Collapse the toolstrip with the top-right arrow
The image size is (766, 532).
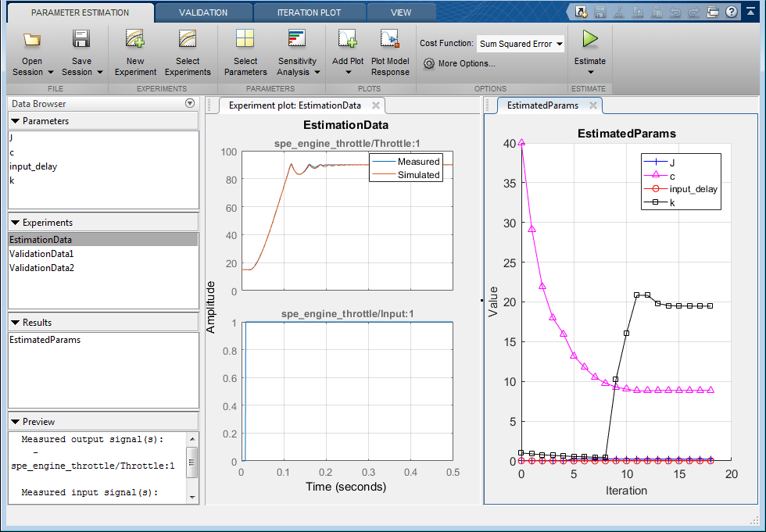click(752, 12)
